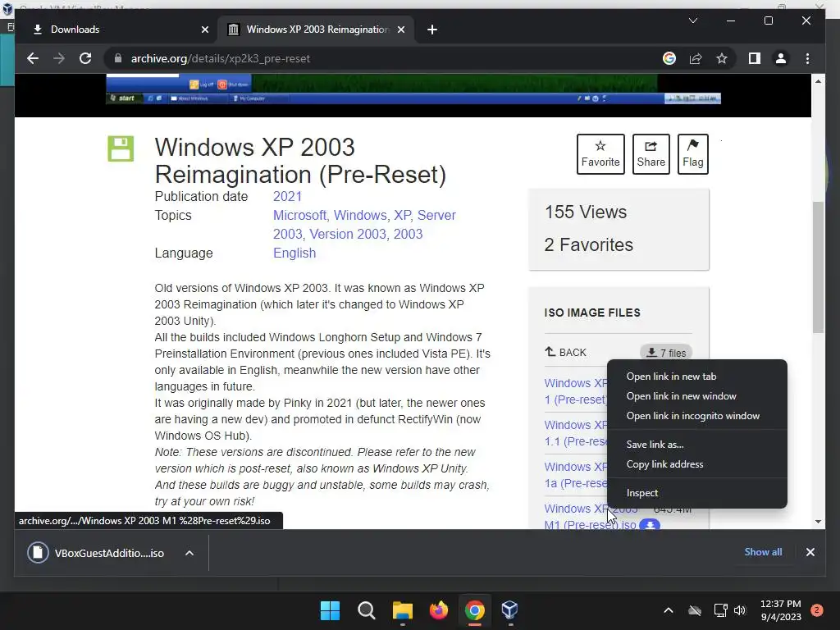Flag this archive item

tap(692, 154)
